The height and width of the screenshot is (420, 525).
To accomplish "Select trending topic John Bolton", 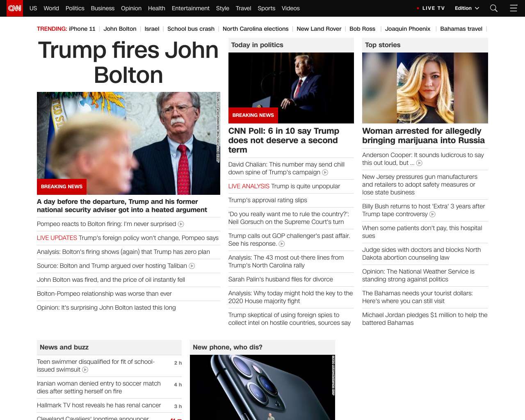I will (120, 29).
